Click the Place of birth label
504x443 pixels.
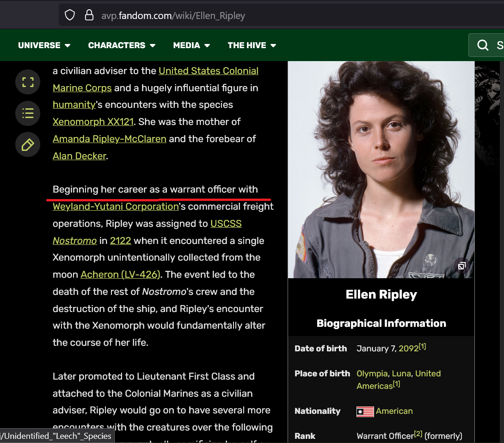point(322,374)
